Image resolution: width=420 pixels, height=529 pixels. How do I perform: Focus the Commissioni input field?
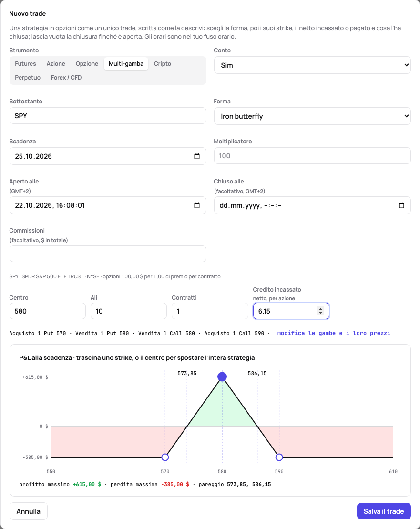108,254
